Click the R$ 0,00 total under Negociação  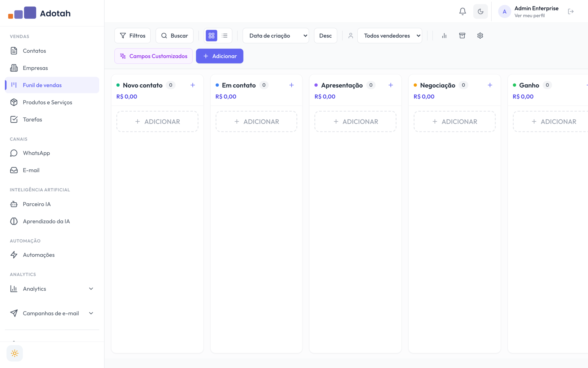tap(424, 97)
